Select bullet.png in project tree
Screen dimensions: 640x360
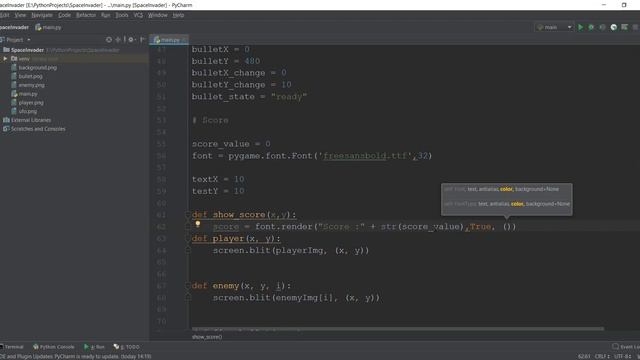[30, 76]
